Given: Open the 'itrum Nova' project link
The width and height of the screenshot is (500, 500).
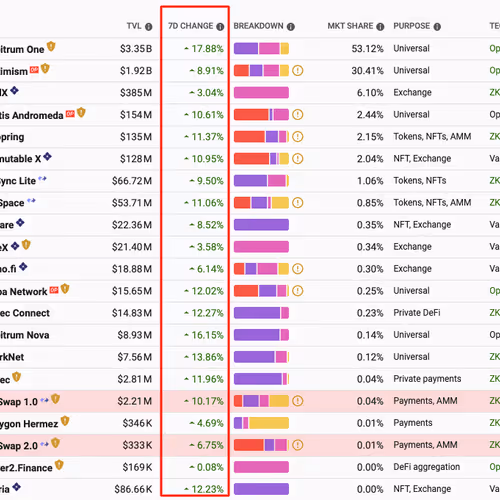Looking at the screenshot, I should click(25, 335).
